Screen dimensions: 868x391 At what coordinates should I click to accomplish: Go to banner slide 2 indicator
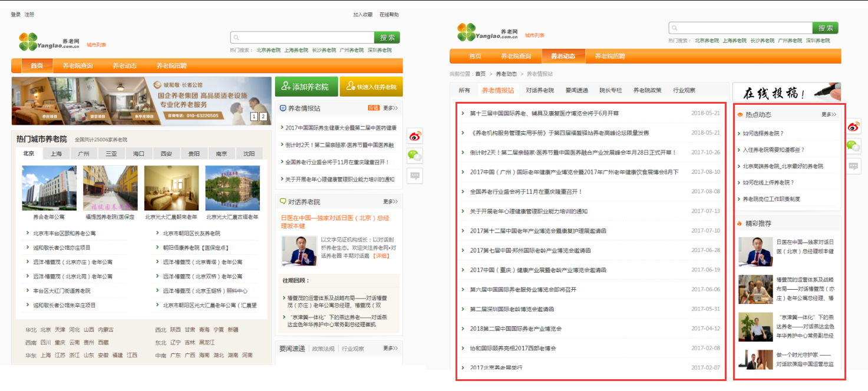(x=263, y=117)
